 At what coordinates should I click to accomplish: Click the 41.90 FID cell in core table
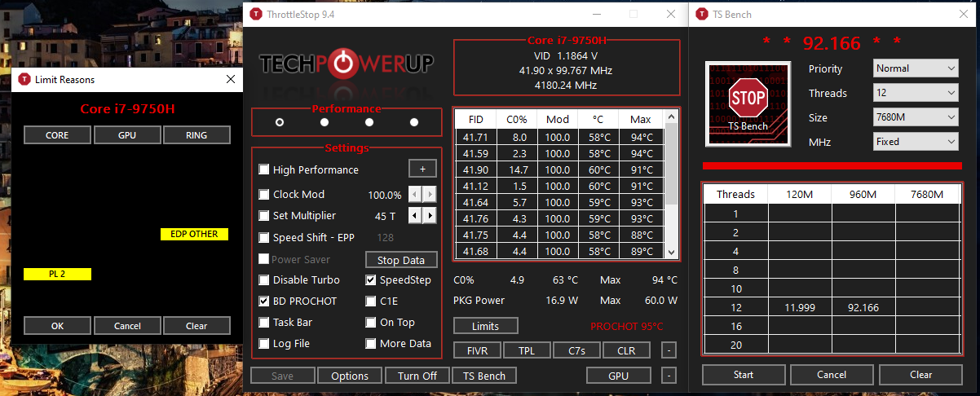tap(475, 169)
